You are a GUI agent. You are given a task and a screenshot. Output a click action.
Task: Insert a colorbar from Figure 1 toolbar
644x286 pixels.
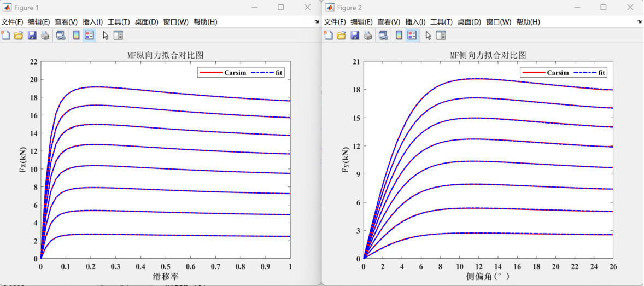76,36
